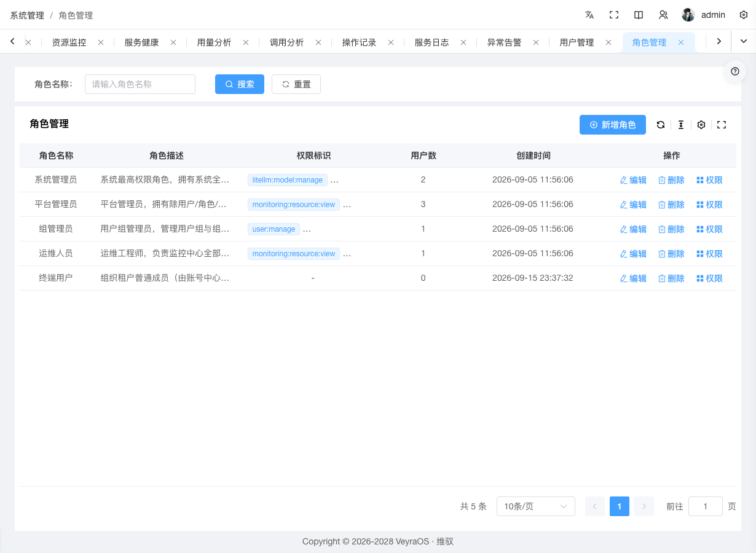Delete the 终端用户 role
Screen dimensions: 756x553
coord(671,278)
